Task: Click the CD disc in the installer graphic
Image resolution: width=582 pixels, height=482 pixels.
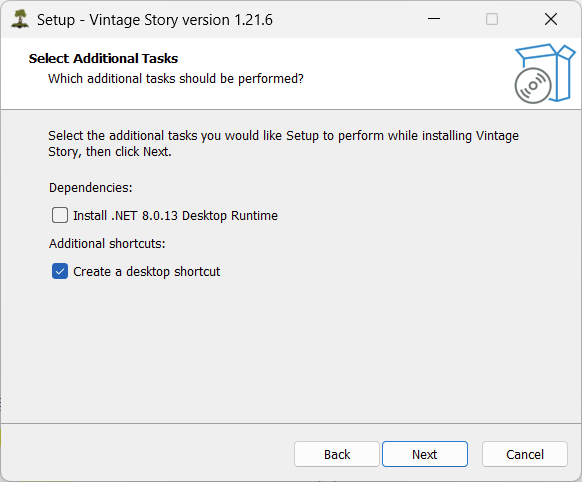Action: 533,85
